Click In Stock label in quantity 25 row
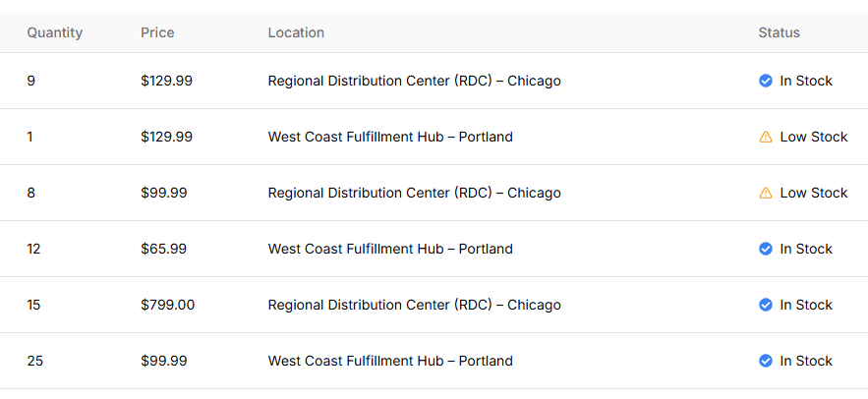Screen dimensions: 868x399 [806, 361]
